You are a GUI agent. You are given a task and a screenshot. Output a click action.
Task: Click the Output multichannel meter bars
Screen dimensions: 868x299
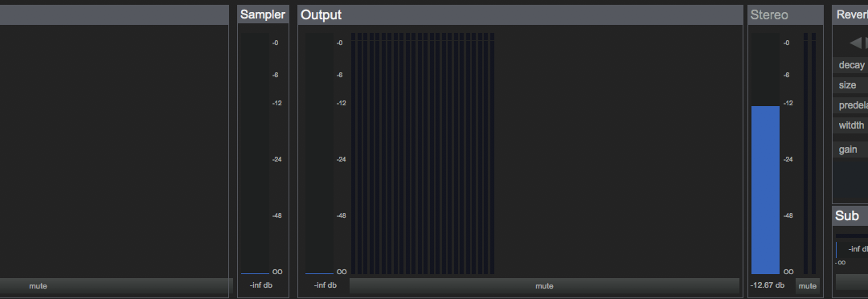(423, 154)
